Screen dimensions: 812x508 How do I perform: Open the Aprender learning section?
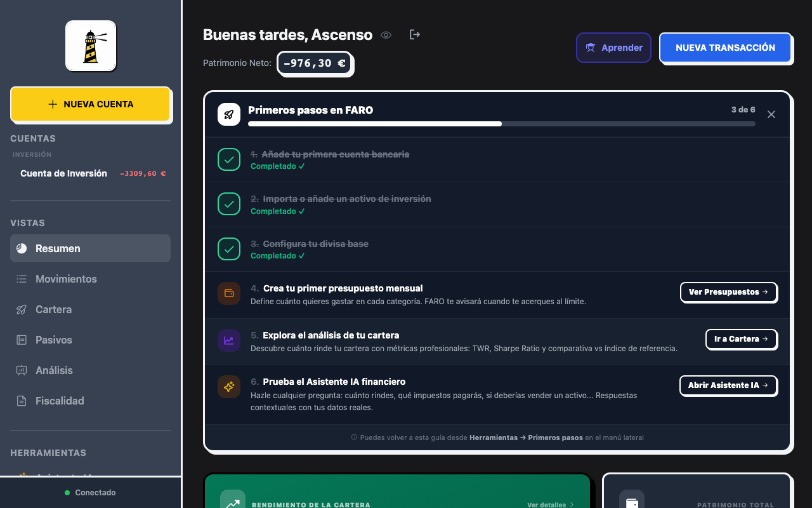613,48
